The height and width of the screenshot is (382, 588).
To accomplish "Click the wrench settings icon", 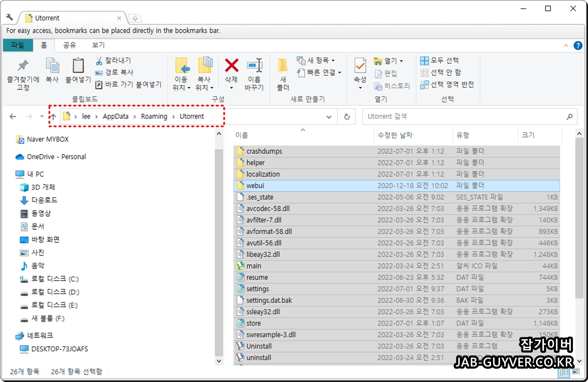I will 9,17.
